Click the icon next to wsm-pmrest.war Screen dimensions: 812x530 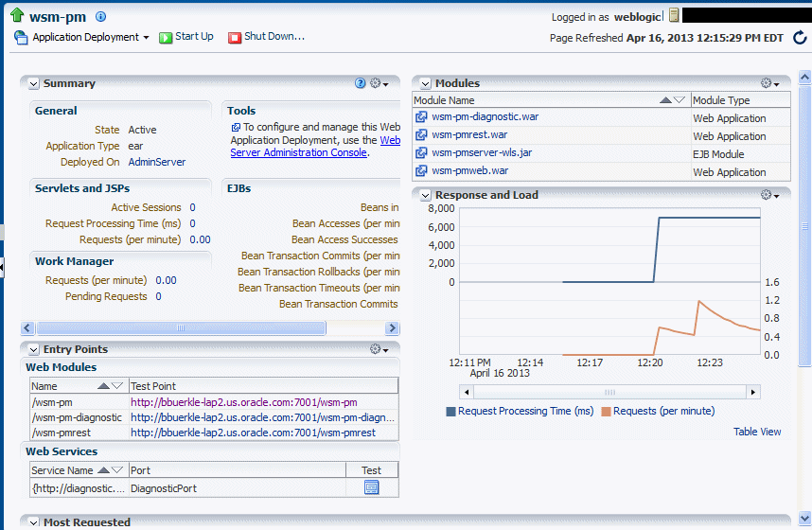[421, 135]
